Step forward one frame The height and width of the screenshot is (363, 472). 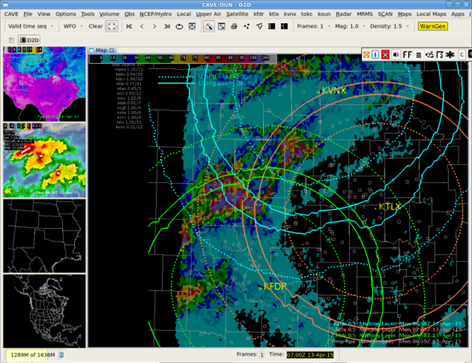[154, 26]
